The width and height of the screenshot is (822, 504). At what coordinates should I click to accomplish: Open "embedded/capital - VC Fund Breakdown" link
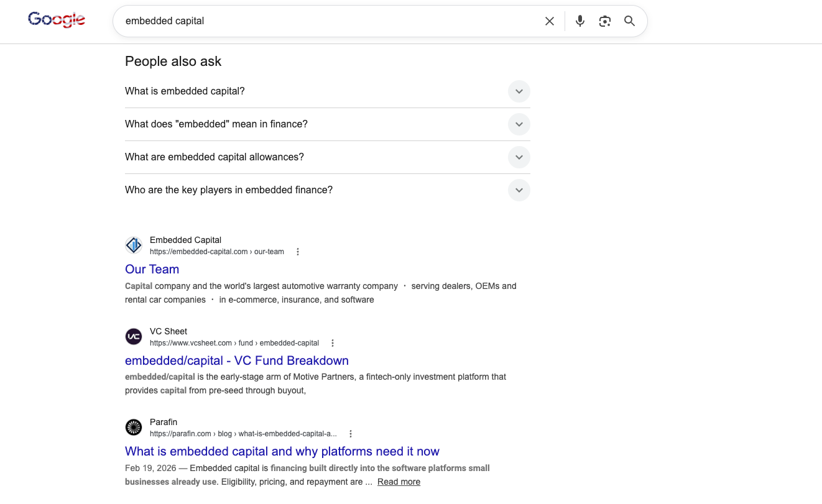pyautogui.click(x=237, y=360)
